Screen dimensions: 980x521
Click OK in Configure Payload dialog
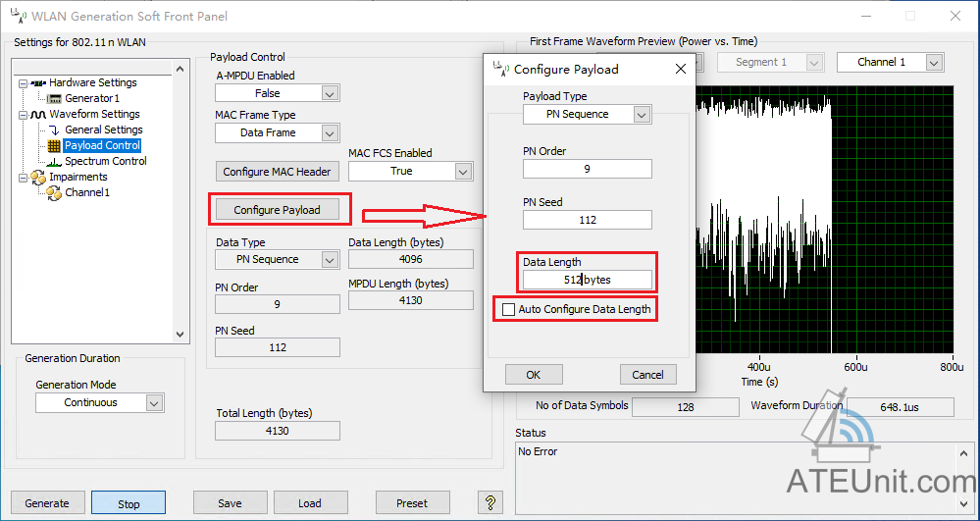coord(534,375)
